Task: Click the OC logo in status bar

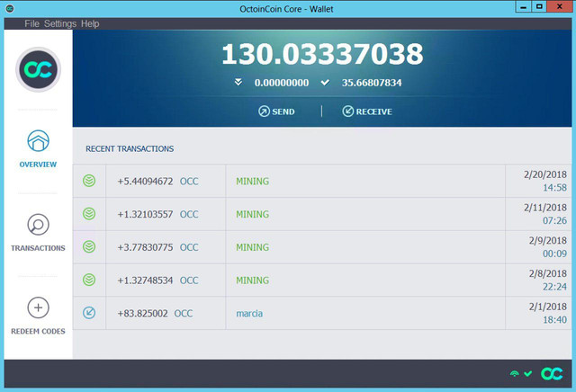Action: click(x=552, y=374)
